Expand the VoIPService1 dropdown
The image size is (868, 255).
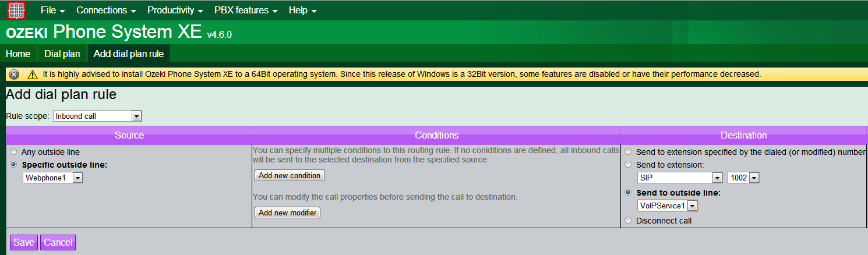point(668,206)
